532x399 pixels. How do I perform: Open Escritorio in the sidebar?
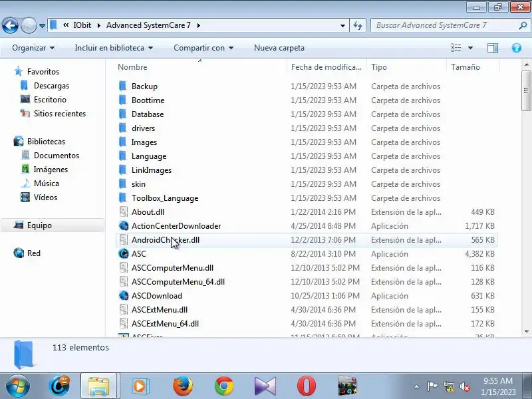pyautogui.click(x=50, y=100)
